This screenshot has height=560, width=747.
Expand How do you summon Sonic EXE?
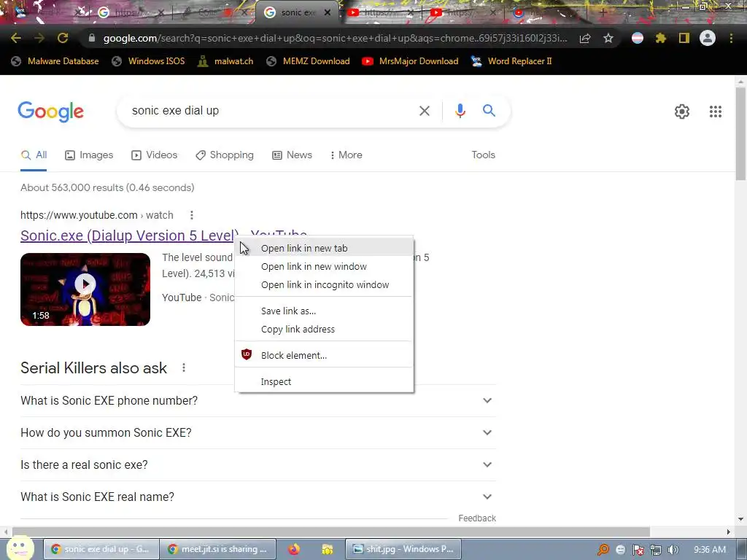coord(258,432)
